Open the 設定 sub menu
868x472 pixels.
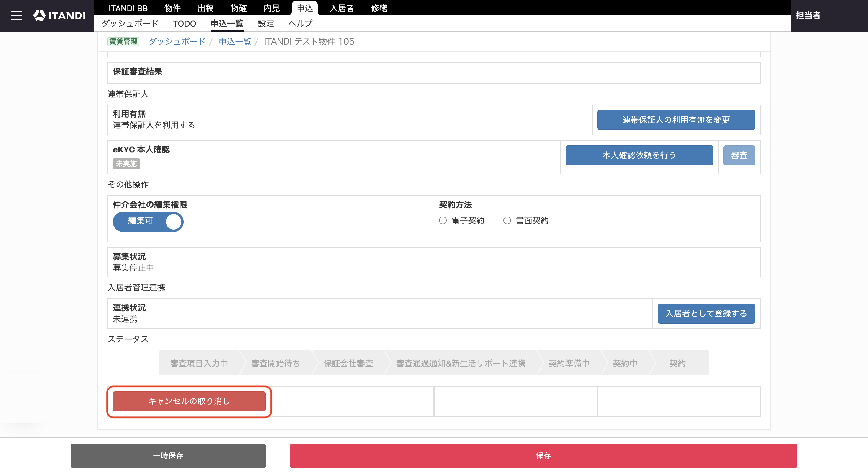(266, 24)
